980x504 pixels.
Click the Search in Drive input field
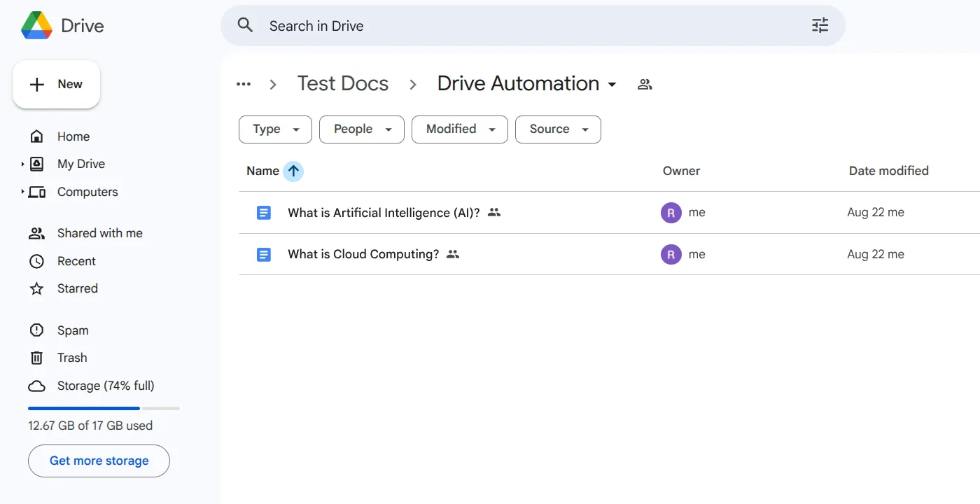(x=420, y=25)
